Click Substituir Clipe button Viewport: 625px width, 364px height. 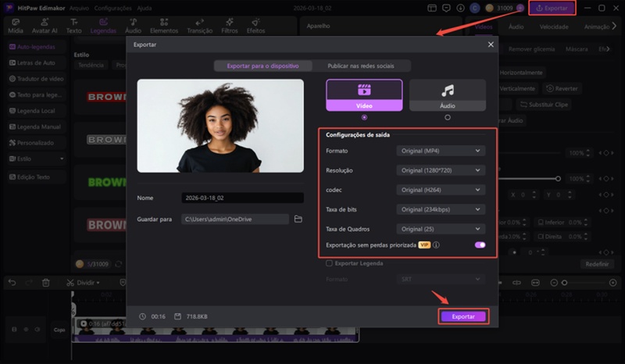(x=544, y=105)
